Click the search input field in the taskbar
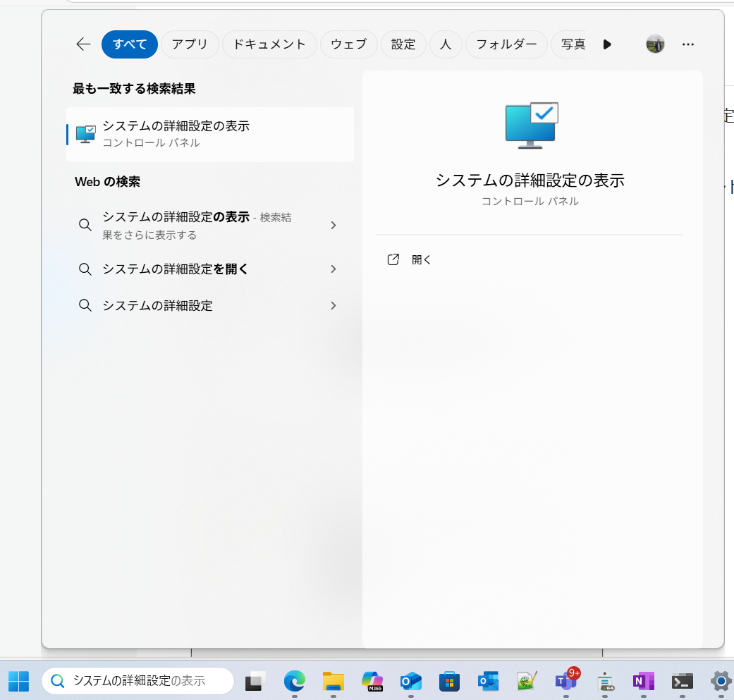The height and width of the screenshot is (700, 734). 137,681
